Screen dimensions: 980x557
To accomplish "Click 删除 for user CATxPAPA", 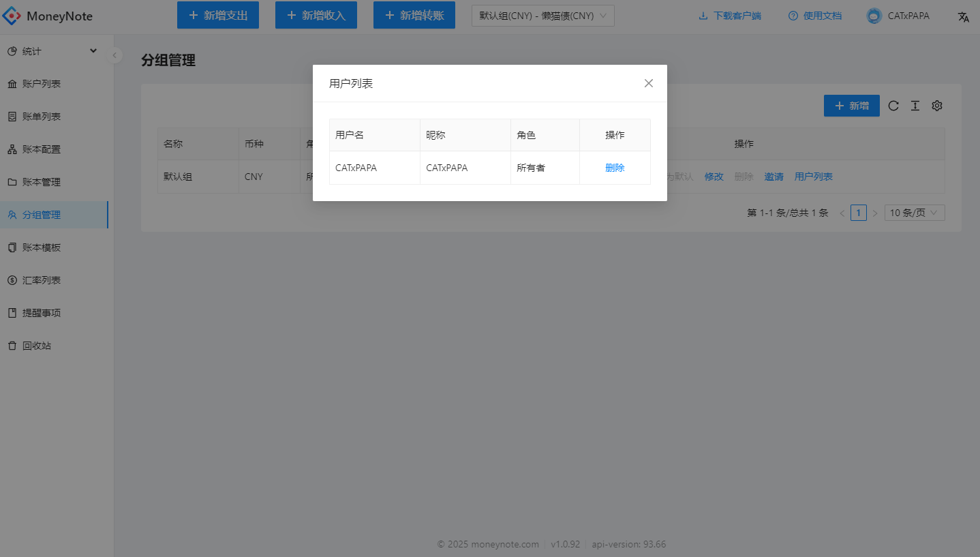I will [615, 168].
